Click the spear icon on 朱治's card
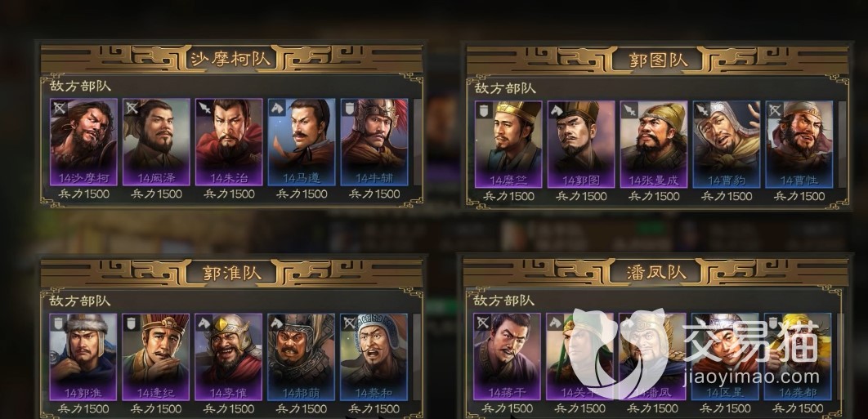868x419 pixels. 204,108
